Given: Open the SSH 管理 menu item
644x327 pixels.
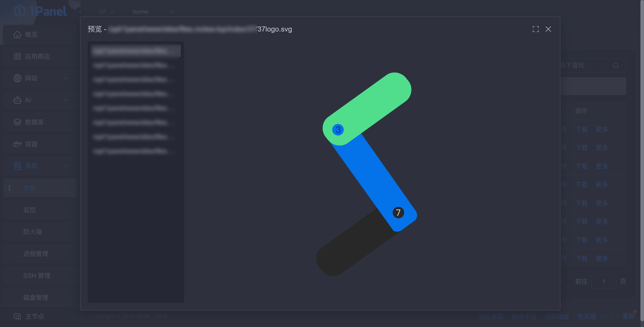Looking at the screenshot, I should coord(37,276).
